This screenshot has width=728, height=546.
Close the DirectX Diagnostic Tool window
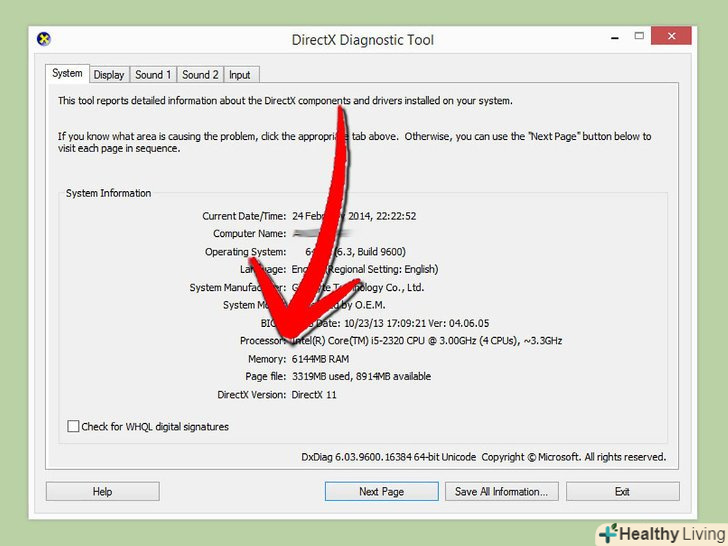point(670,37)
